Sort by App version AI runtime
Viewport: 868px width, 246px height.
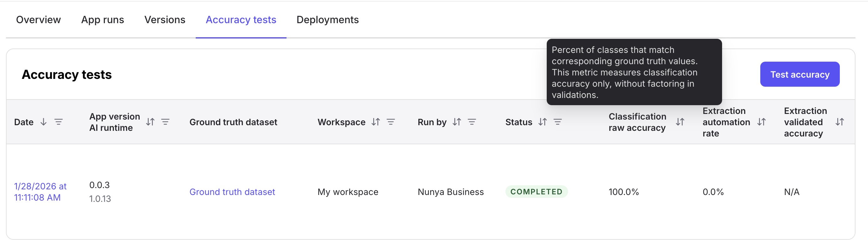pyautogui.click(x=150, y=122)
